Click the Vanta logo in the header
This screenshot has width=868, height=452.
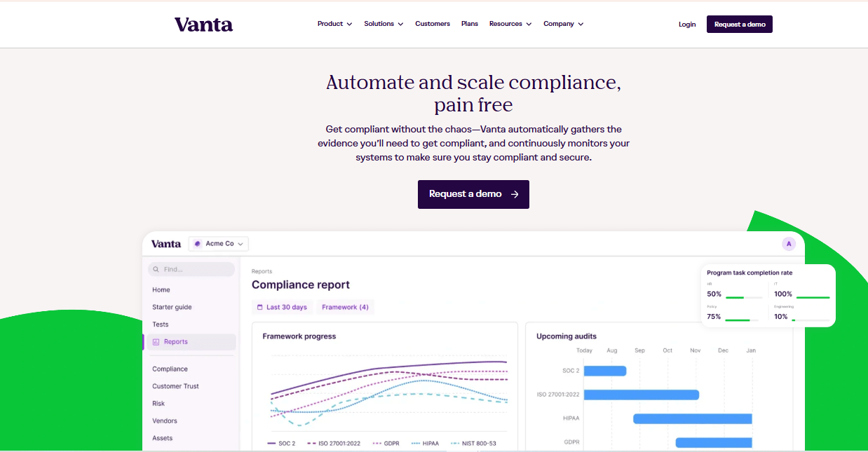coord(203,25)
